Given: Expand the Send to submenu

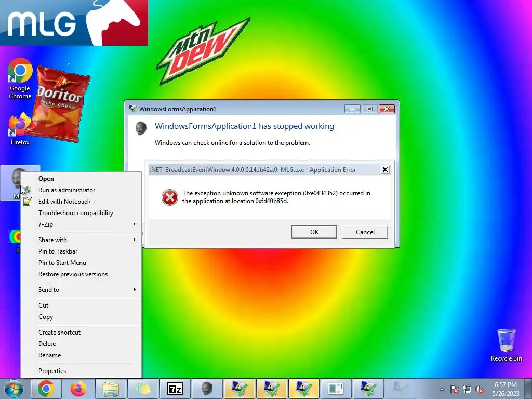Looking at the screenshot, I should coord(81,290).
